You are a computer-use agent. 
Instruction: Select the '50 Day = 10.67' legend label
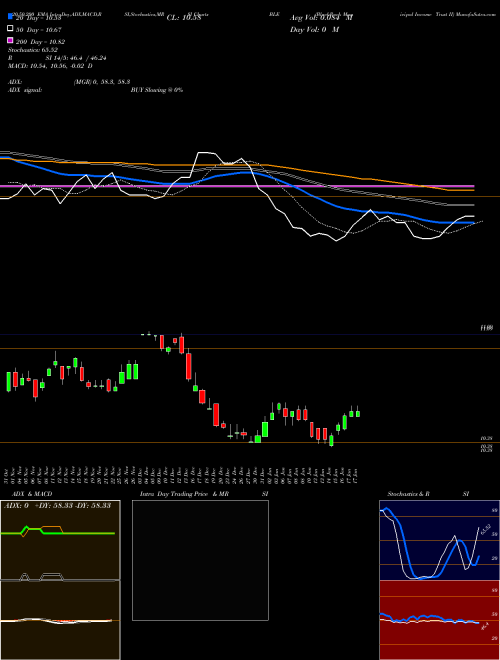click(39, 30)
